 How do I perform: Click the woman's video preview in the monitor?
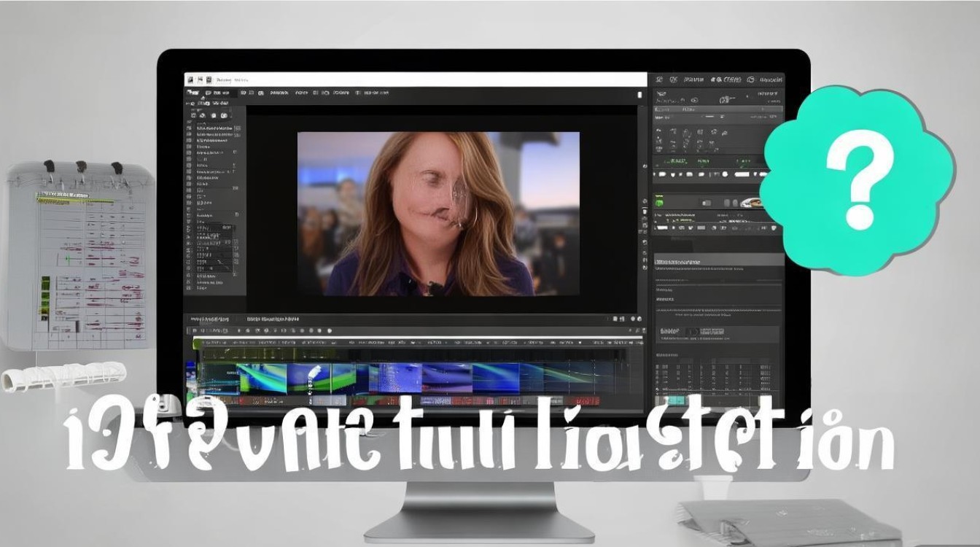pyautogui.click(x=438, y=214)
